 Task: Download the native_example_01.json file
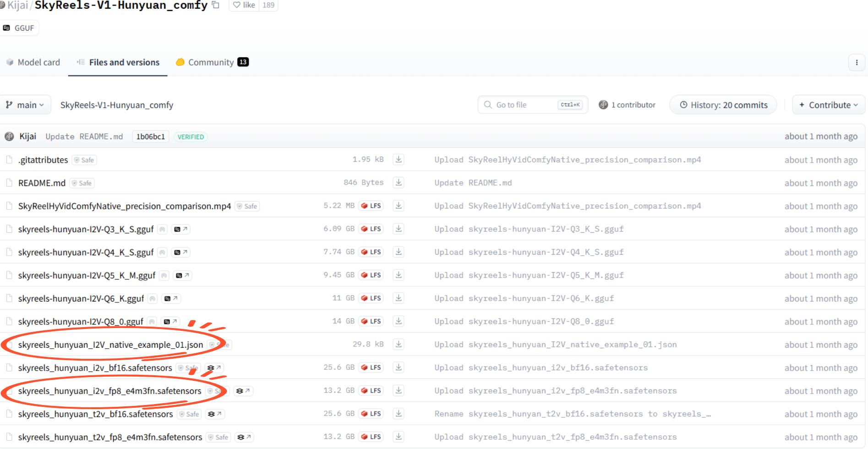pyautogui.click(x=399, y=344)
